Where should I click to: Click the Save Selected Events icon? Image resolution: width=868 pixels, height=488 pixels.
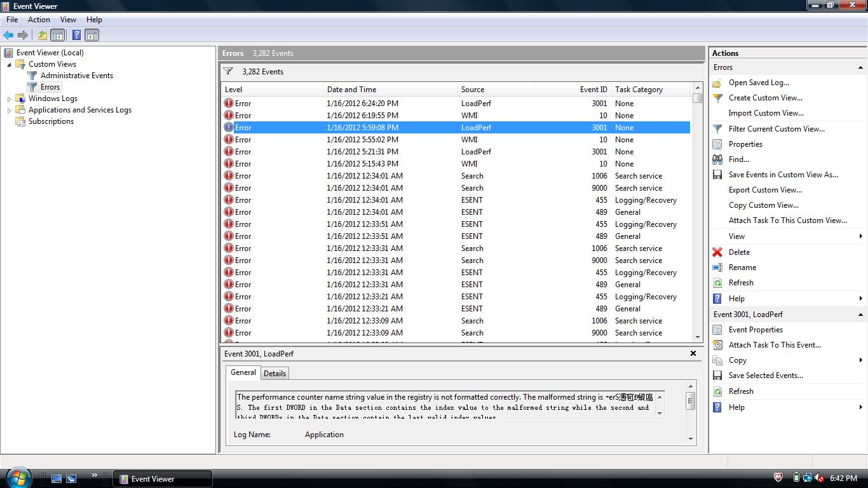pyautogui.click(x=717, y=376)
